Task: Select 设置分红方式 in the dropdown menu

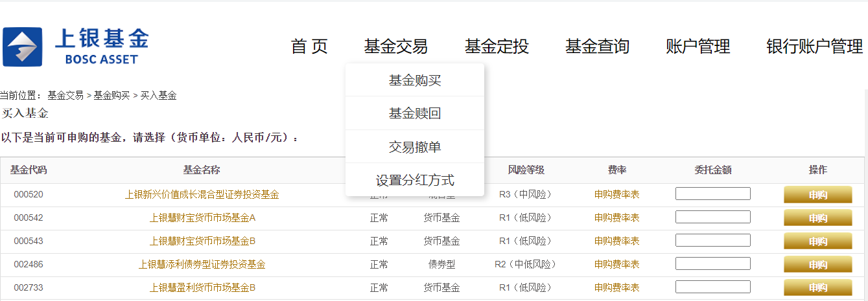Action: [x=415, y=180]
